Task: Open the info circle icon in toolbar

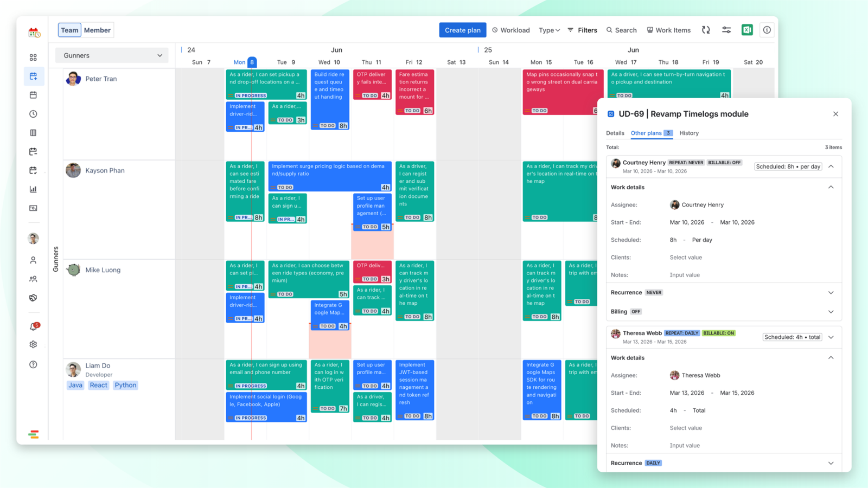Action: click(x=767, y=30)
